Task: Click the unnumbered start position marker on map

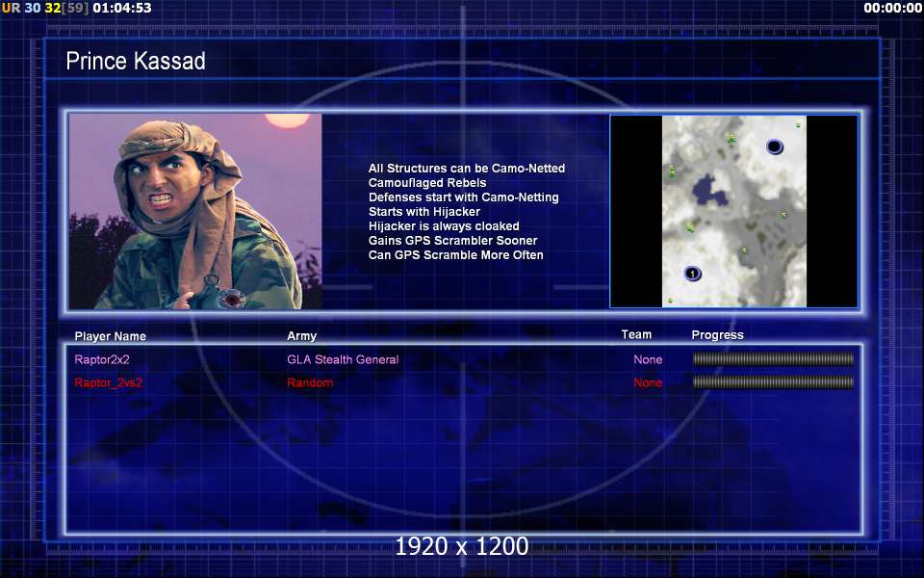Action: (774, 146)
